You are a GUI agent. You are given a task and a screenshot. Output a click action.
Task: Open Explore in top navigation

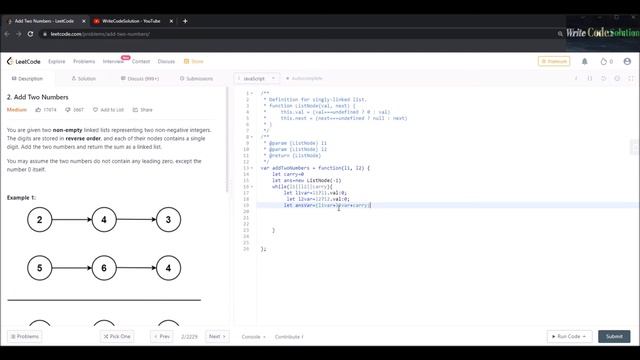[57, 61]
